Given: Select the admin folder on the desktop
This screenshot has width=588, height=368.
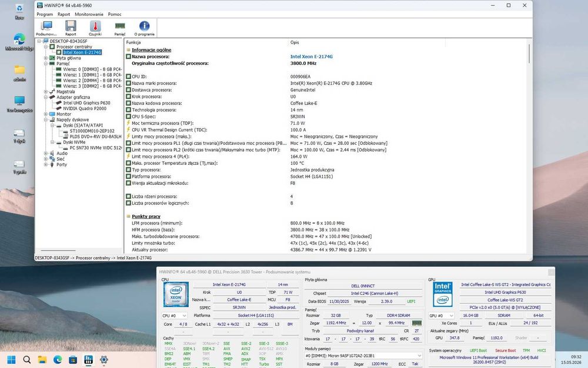Looking at the screenshot, I should (19, 73).
